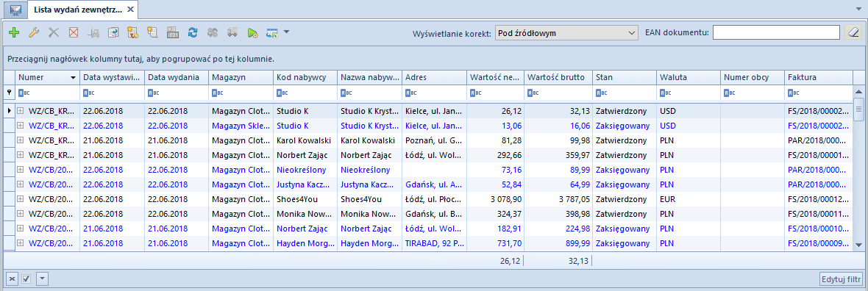Click the EAN dokumentu input field
868x291 pixels.
pyautogui.click(x=777, y=33)
